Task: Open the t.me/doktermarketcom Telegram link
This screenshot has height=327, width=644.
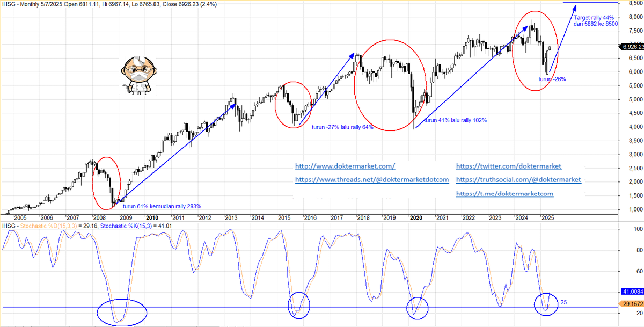Action: 504,193
